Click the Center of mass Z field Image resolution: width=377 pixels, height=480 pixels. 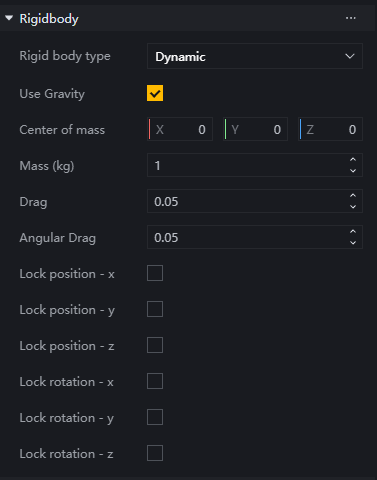(x=330, y=129)
